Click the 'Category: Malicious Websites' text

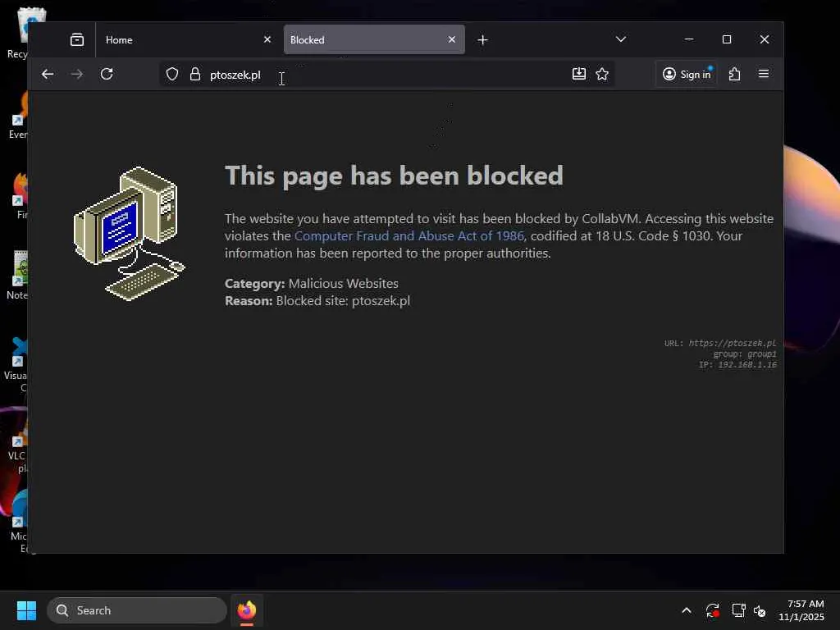(x=311, y=283)
